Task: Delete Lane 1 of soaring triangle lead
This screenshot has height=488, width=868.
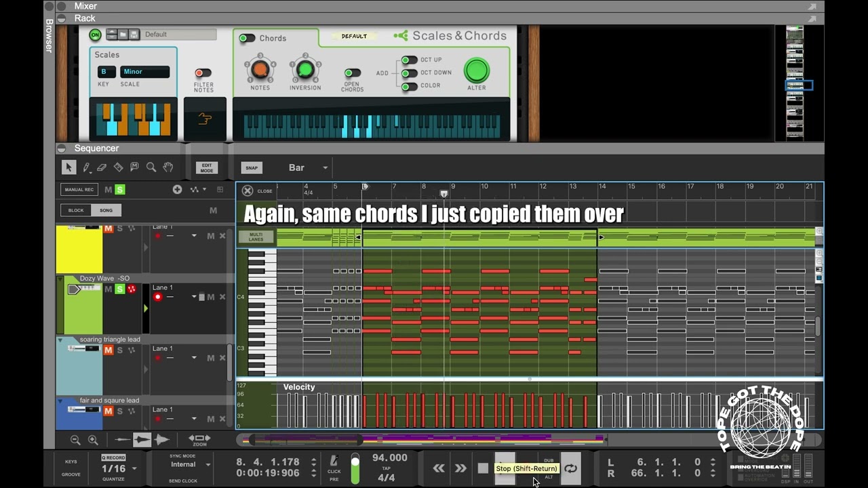Action: (x=222, y=358)
